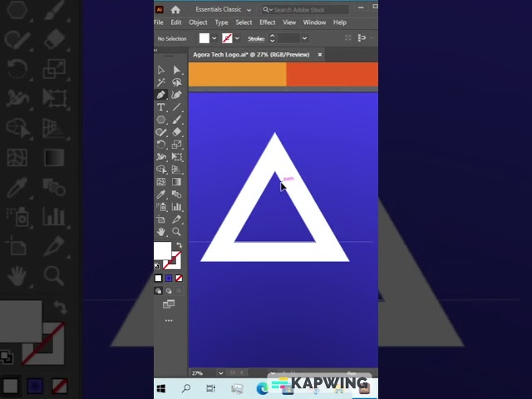This screenshot has width=532, height=399.
Task: Click the Search Adobe Stock field
Action: point(305,10)
